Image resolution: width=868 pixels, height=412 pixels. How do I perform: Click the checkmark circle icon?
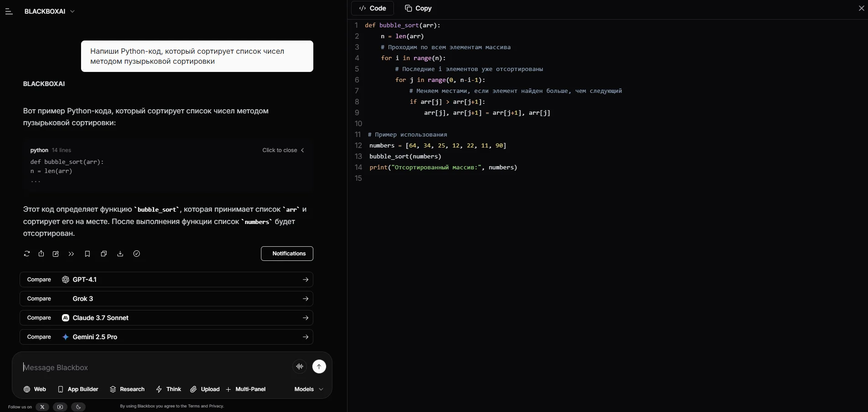[x=137, y=254]
